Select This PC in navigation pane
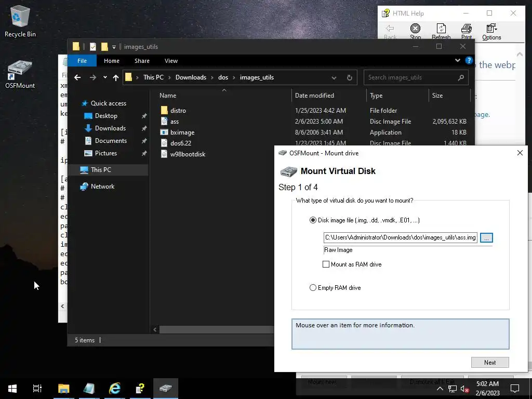This screenshot has width=532, height=399. coord(101,170)
